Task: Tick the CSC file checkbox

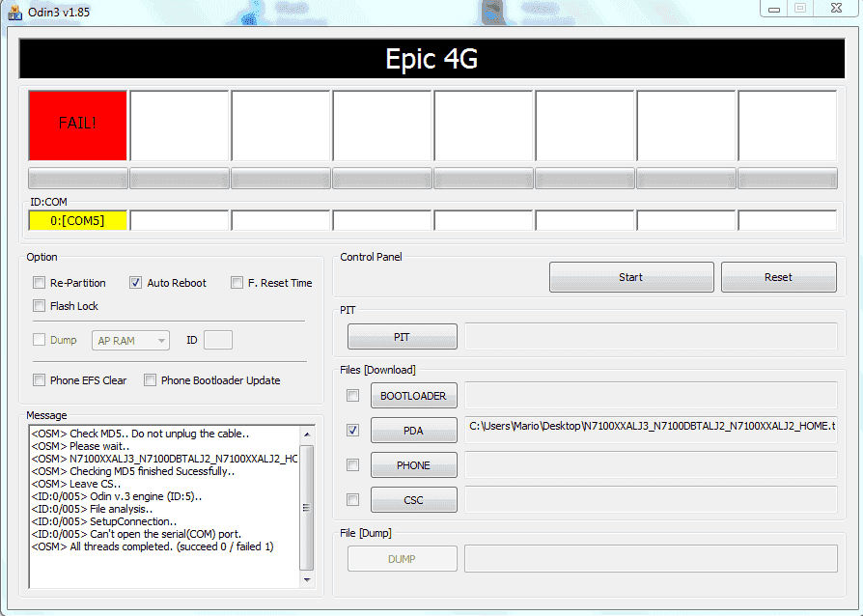Action: tap(352, 500)
